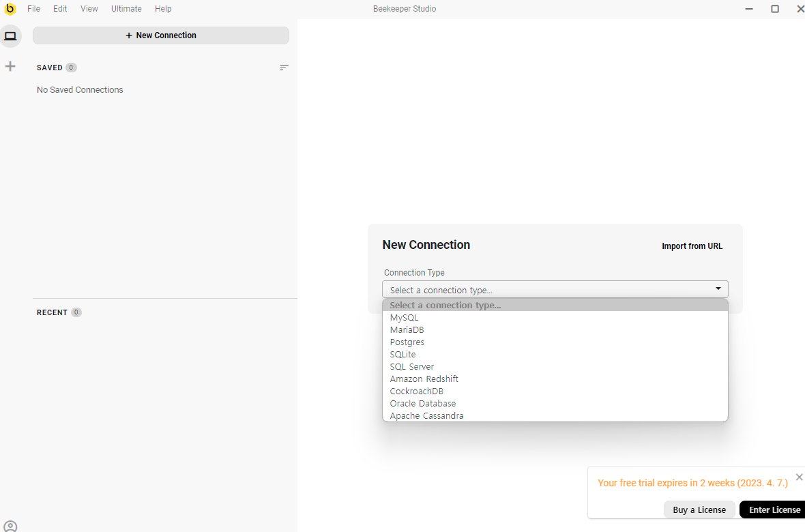Click the plus icon in left sidebar
The width and height of the screenshot is (805, 532).
click(10, 66)
